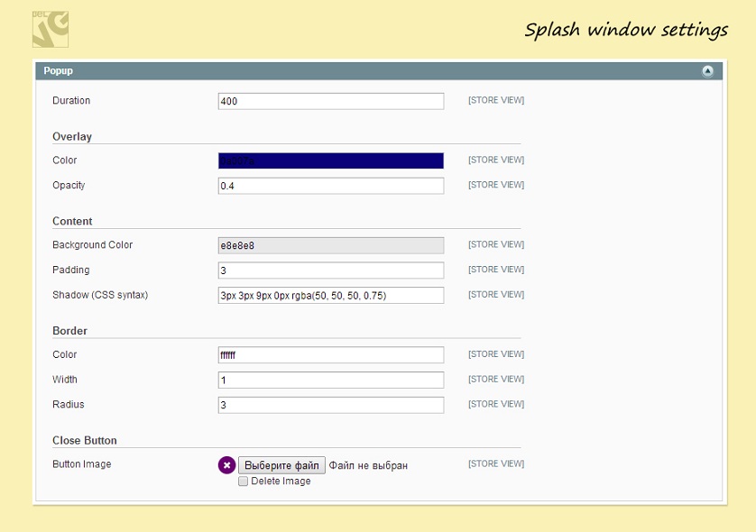Click STORE VIEW label beside Duration

coord(495,101)
